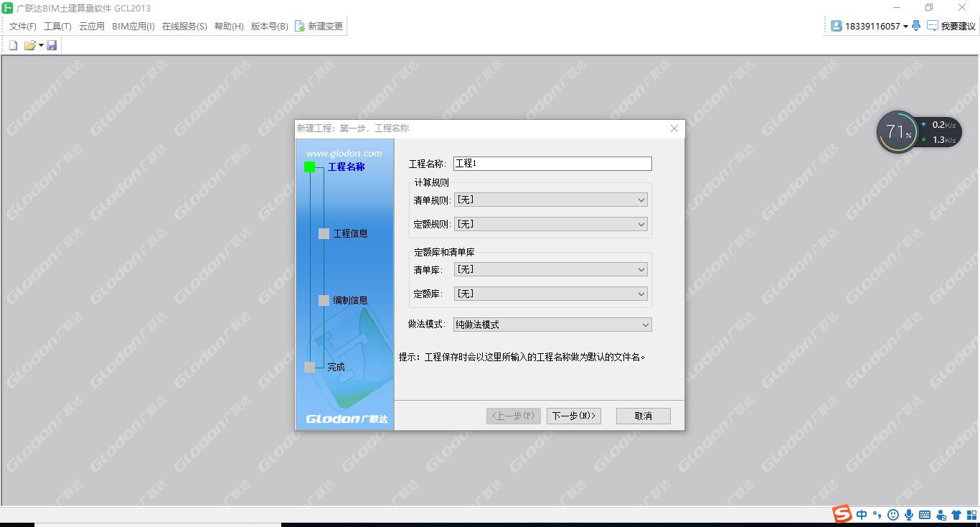Open the 清单库 dropdown
Image resolution: width=980 pixels, height=527 pixels.
[551, 269]
